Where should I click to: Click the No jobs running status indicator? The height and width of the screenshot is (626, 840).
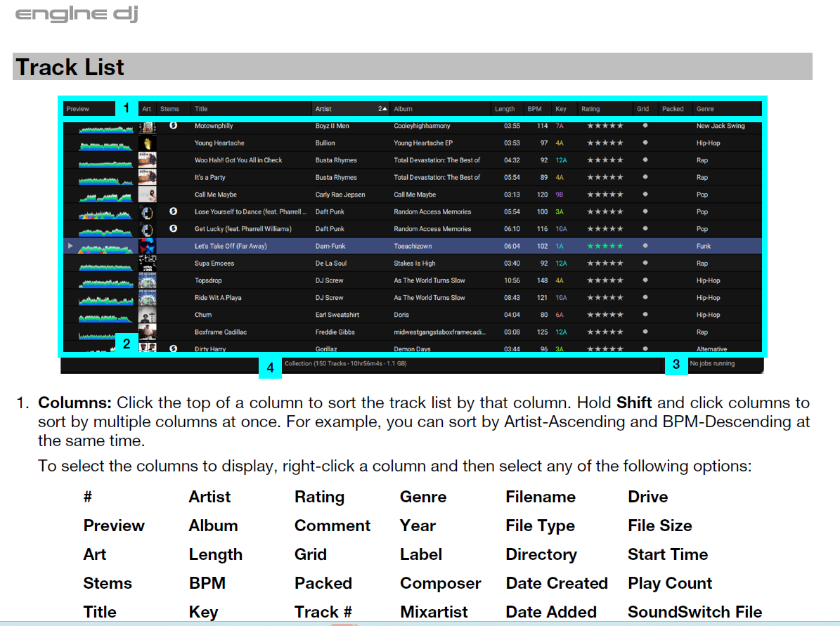pyautogui.click(x=712, y=364)
